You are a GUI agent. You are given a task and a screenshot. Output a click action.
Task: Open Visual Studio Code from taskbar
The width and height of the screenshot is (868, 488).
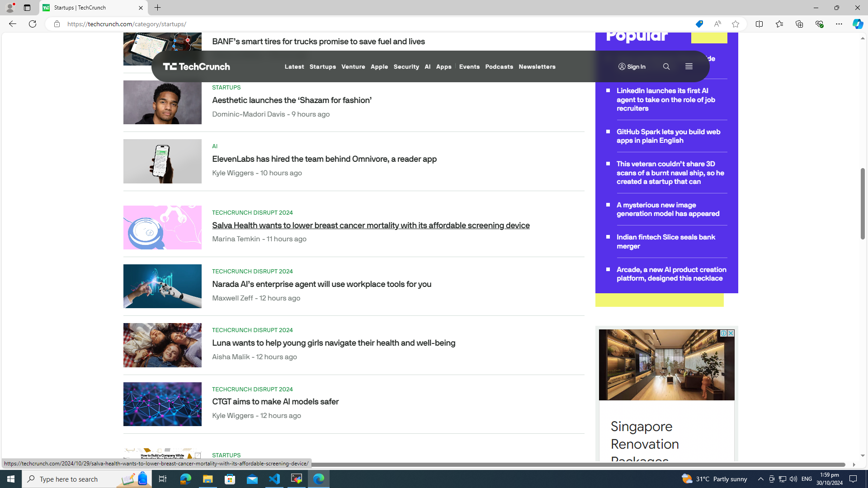[274, 479]
